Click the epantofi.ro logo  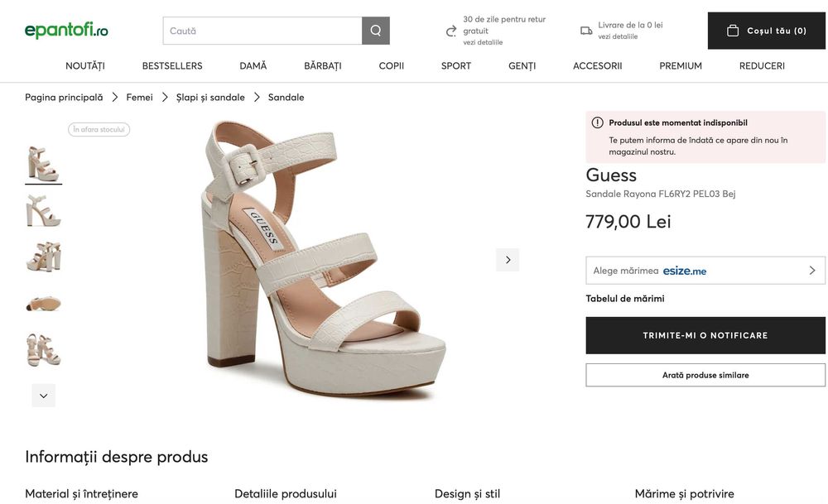[66, 31]
